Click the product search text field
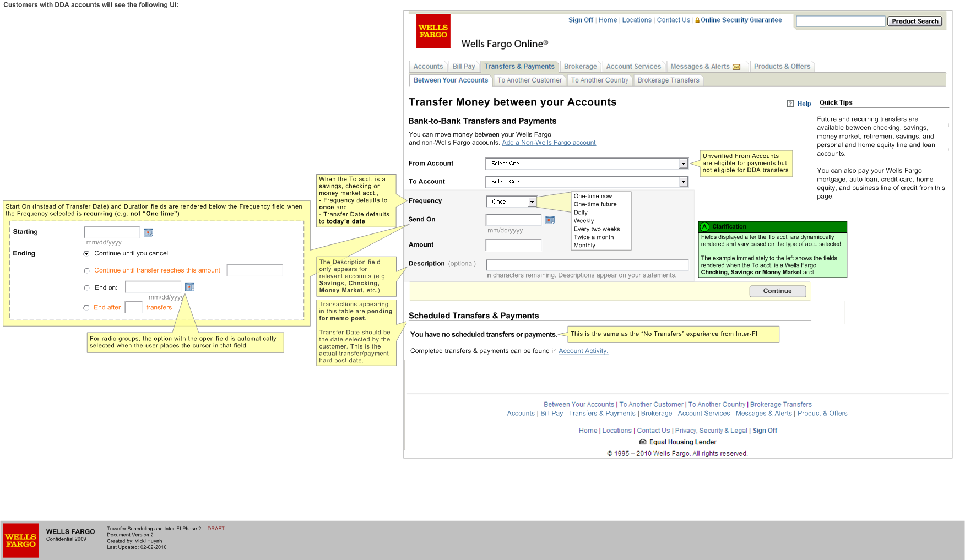The width and height of the screenshot is (965, 560). click(x=841, y=21)
